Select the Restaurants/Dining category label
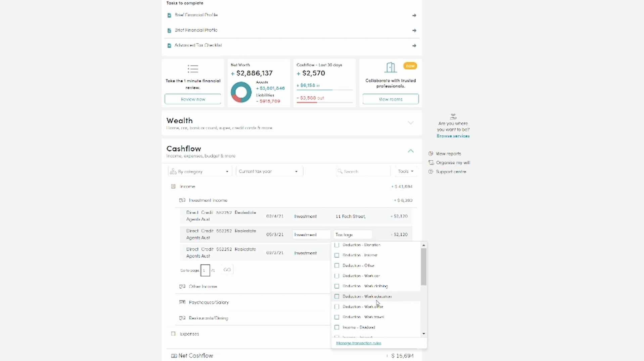Image resolution: width=644 pixels, height=361 pixels. point(209,318)
